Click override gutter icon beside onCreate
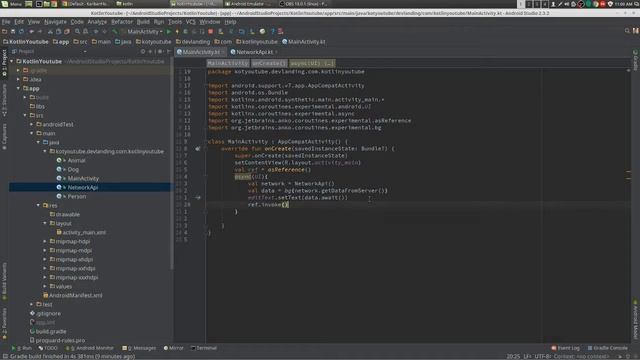 click(x=198, y=149)
